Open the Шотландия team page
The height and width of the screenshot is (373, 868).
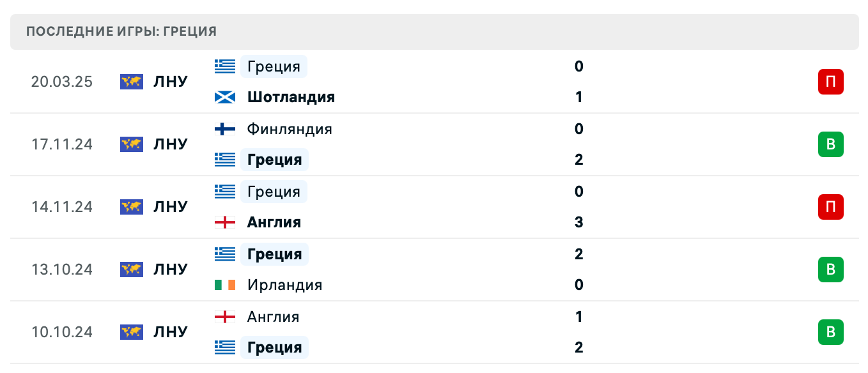[291, 97]
